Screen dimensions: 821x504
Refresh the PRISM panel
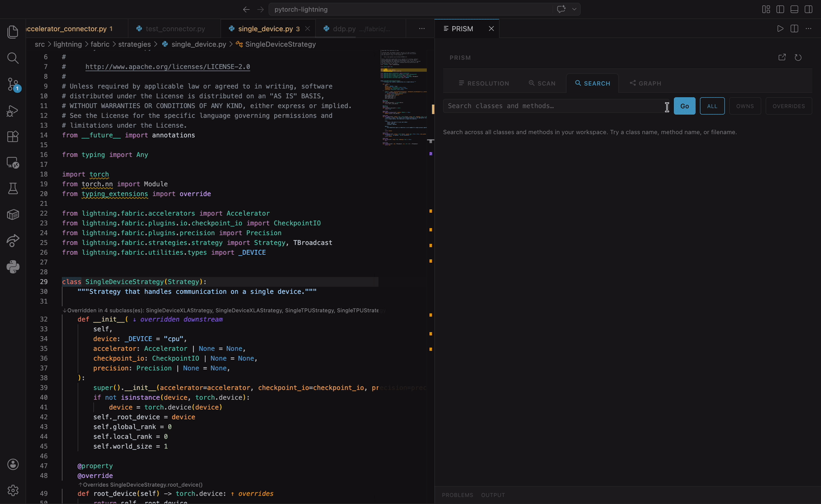coord(798,58)
